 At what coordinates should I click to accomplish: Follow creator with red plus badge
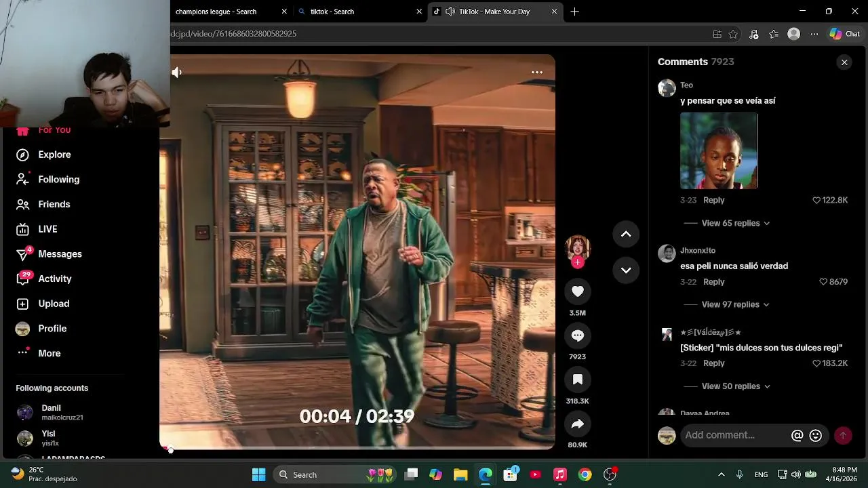coord(578,262)
